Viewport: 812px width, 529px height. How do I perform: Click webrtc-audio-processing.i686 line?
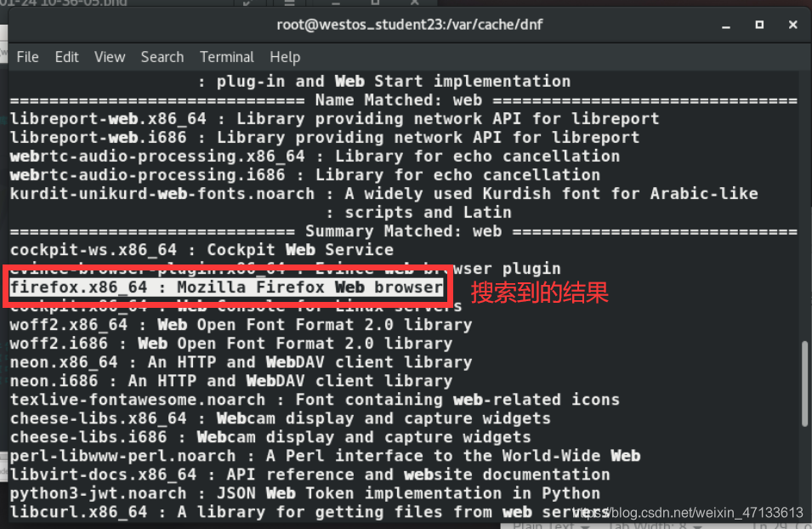pos(305,174)
